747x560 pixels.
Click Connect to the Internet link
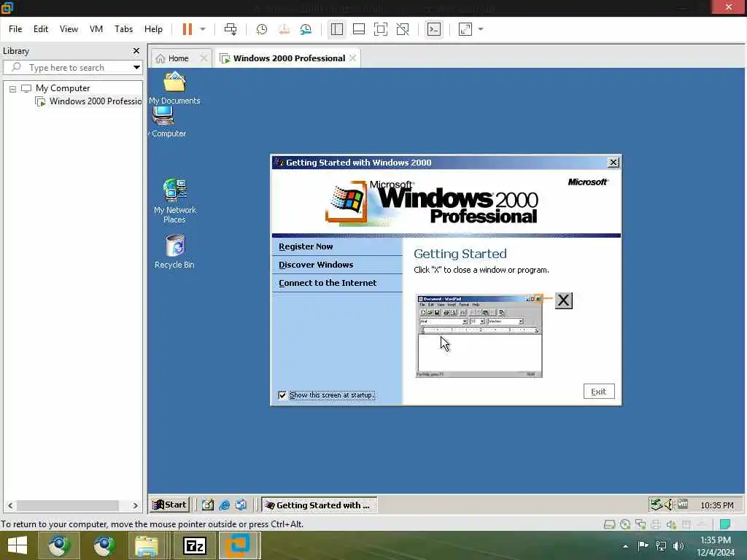tap(328, 282)
